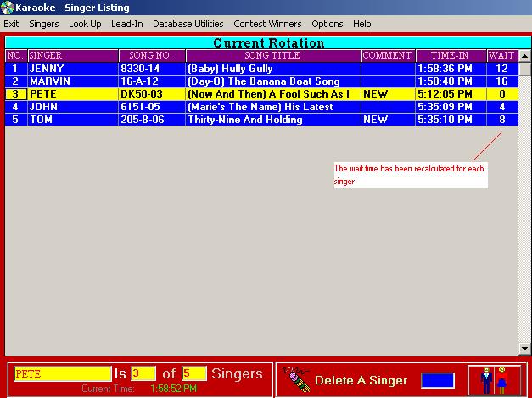
Task: Click wait value 4 for JOHN
Action: click(x=501, y=107)
